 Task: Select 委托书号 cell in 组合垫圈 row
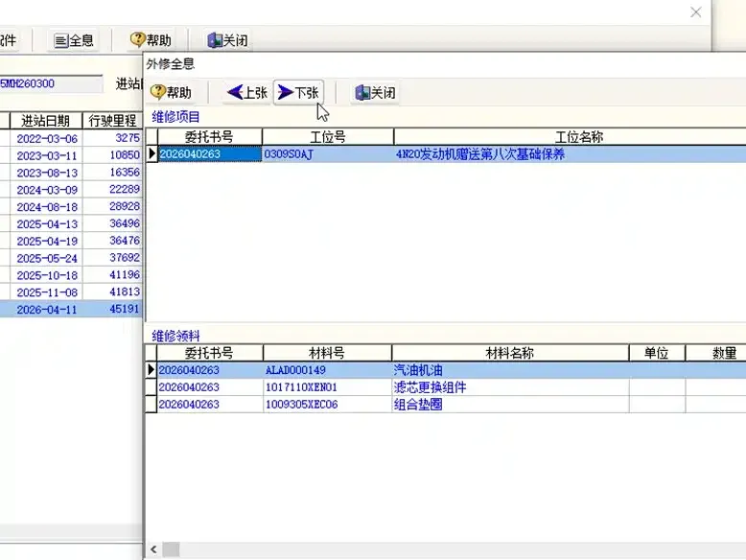(210, 405)
